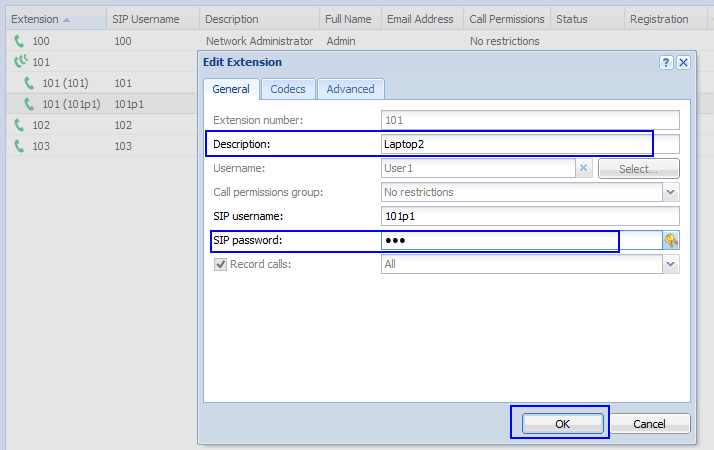The height and width of the screenshot is (450, 714).
Task: Click the phone icon for extension 102
Action: 19,125
